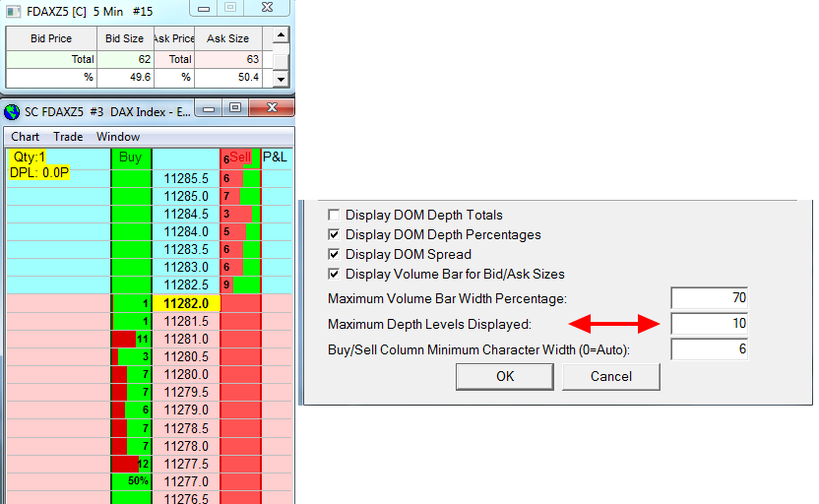Click the price 11280.0 row
Screen dimensions: 819x504
pyautogui.click(x=186, y=374)
